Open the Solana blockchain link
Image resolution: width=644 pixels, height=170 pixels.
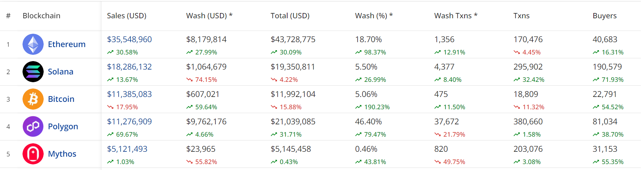point(61,72)
